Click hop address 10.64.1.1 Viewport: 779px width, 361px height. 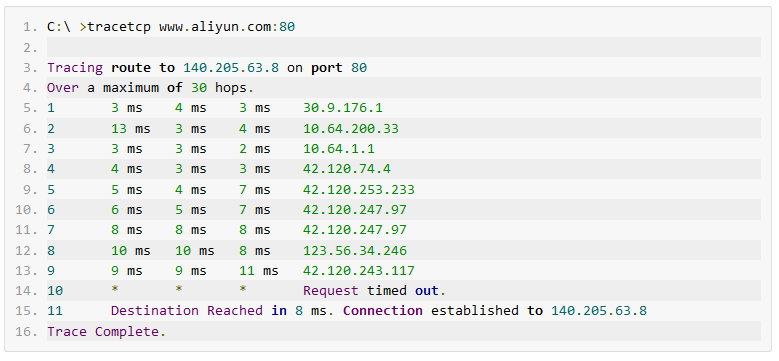339,149
